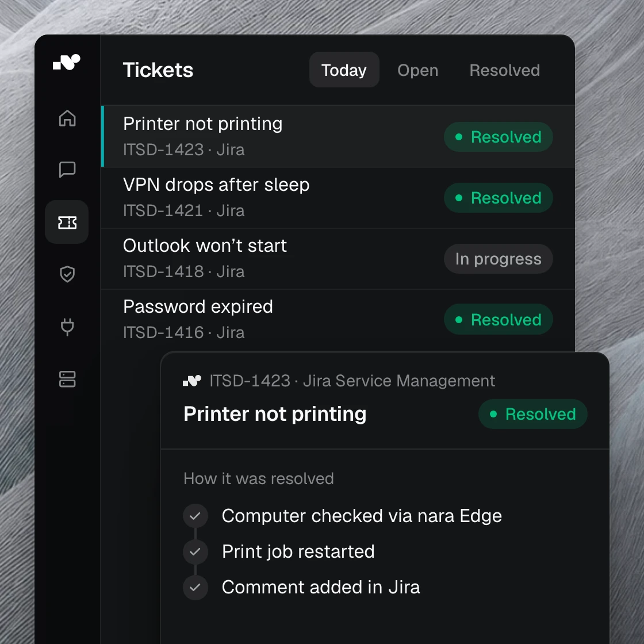Viewport: 644px width, 644px height.
Task: Click the How it was resolved heading
Action: [x=259, y=478]
